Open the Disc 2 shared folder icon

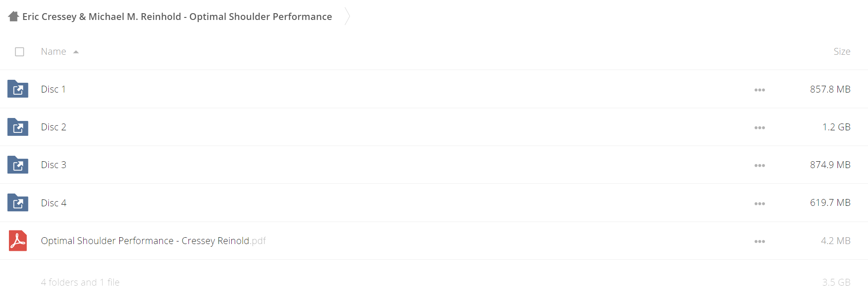pos(18,127)
